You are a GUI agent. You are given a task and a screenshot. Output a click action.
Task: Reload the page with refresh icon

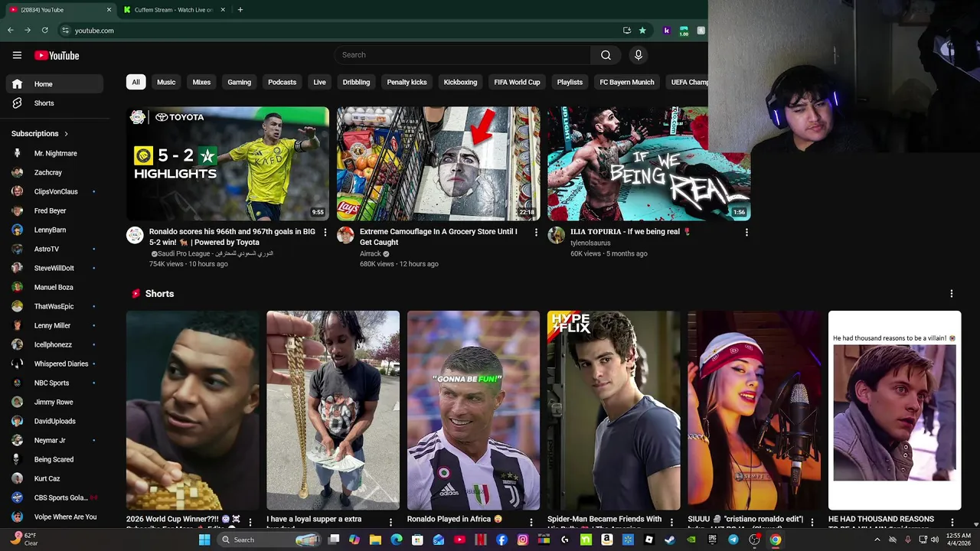(44, 31)
